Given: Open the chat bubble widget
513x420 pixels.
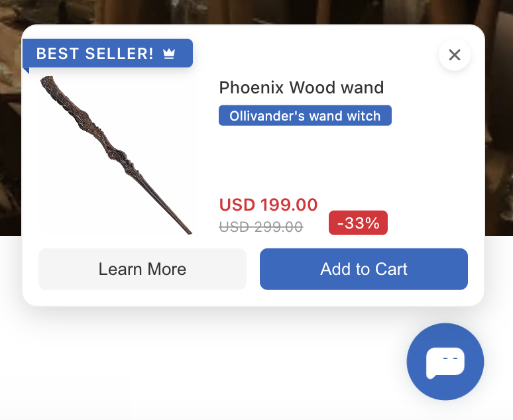Looking at the screenshot, I should click(x=445, y=362).
